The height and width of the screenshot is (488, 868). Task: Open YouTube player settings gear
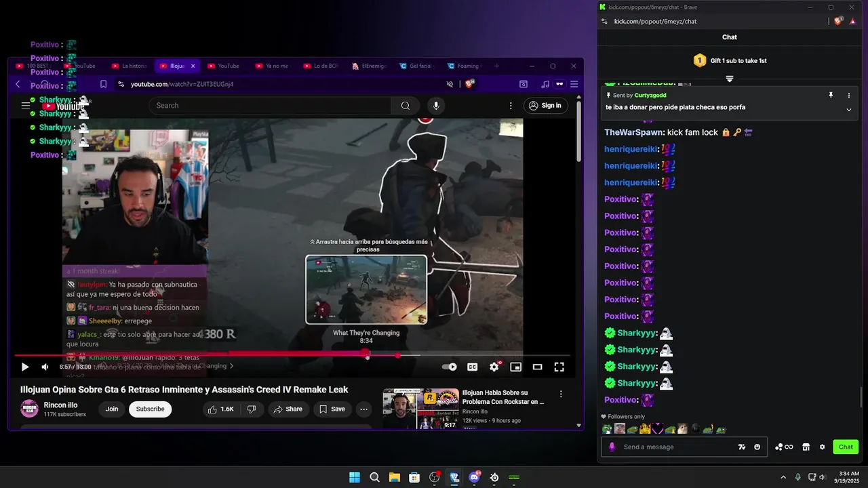pos(494,367)
